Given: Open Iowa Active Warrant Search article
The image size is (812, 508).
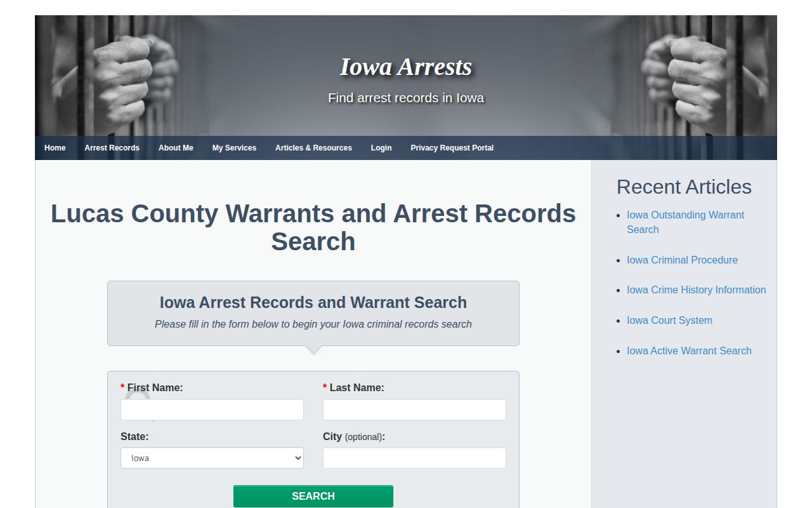Looking at the screenshot, I should tap(689, 351).
